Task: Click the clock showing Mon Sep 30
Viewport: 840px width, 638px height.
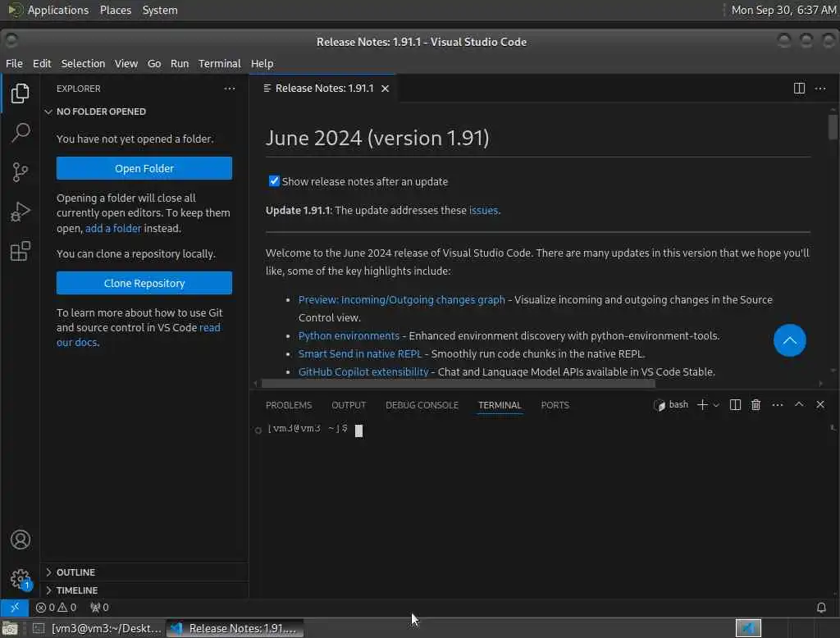Action: tap(783, 10)
